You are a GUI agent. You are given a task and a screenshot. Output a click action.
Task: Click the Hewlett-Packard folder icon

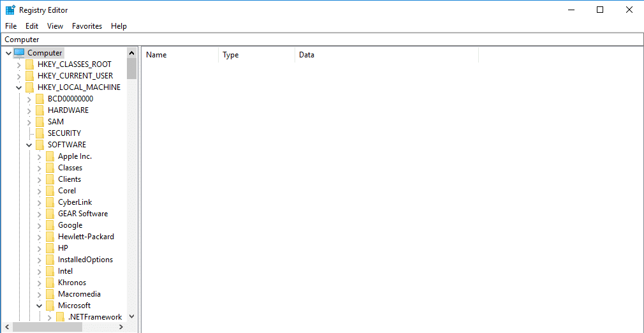pyautogui.click(x=50, y=237)
